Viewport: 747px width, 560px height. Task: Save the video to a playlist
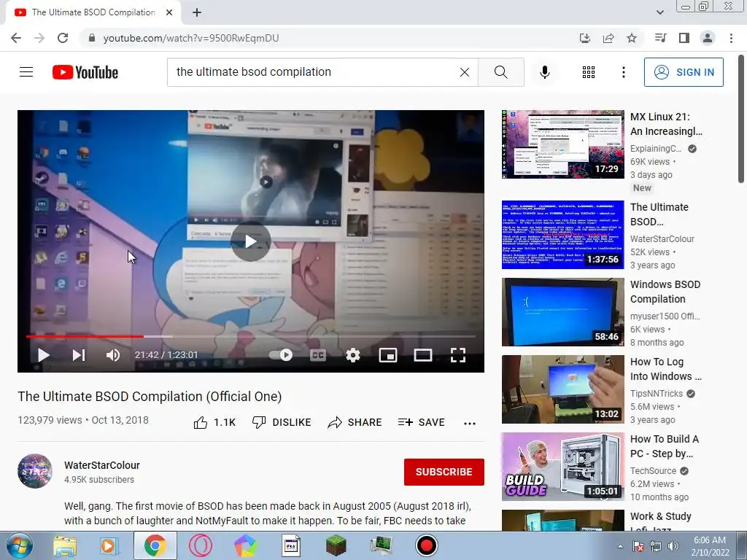pos(421,422)
